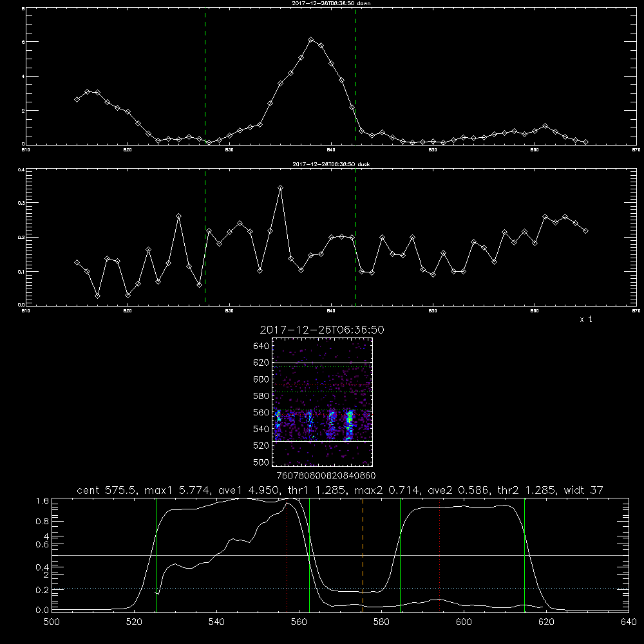Viewport: 644px width, 644px height.
Task: Click the 'ave2 0.586' value in stats header
Action: point(457,490)
